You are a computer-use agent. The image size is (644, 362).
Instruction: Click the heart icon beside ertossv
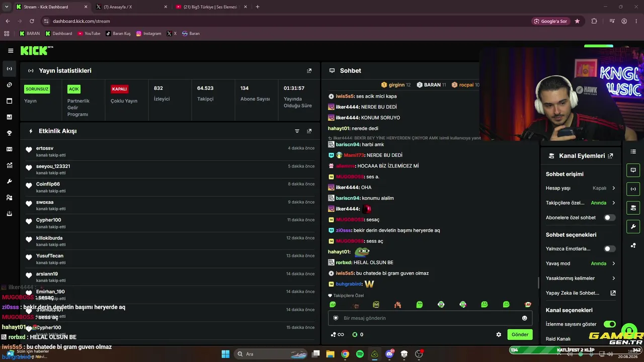tap(29, 150)
